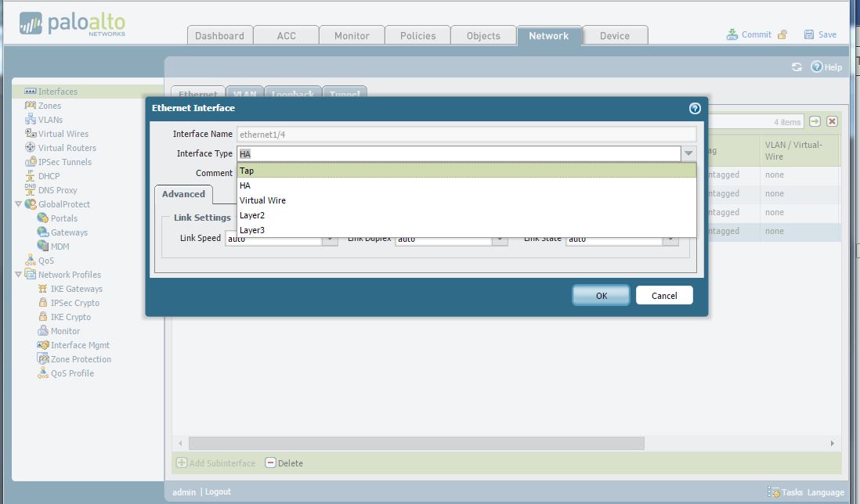
Task: Click the commit lock icon beside Commit
Action: tap(782, 34)
